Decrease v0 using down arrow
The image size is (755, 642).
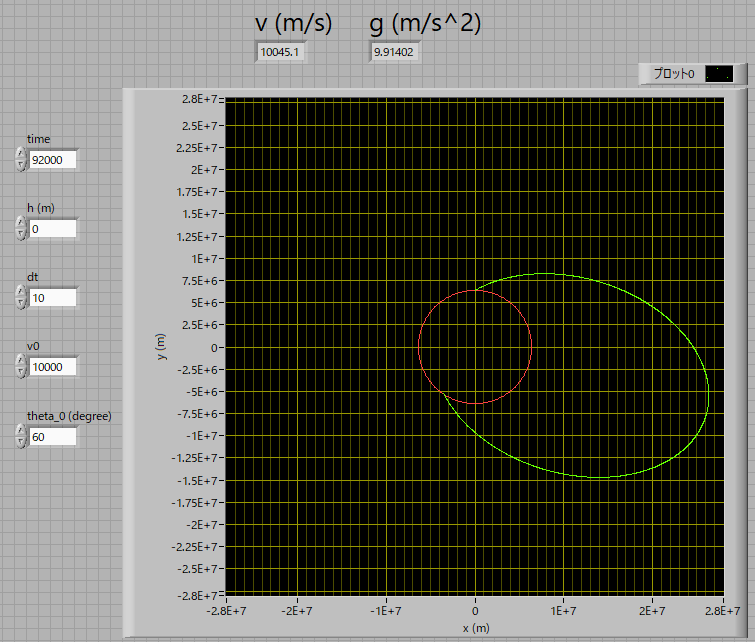click(x=20, y=372)
